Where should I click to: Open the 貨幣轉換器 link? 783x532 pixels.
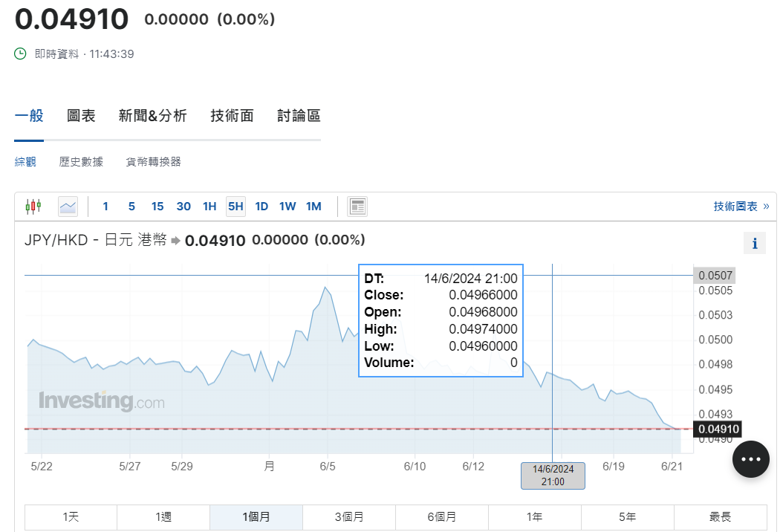[153, 161]
